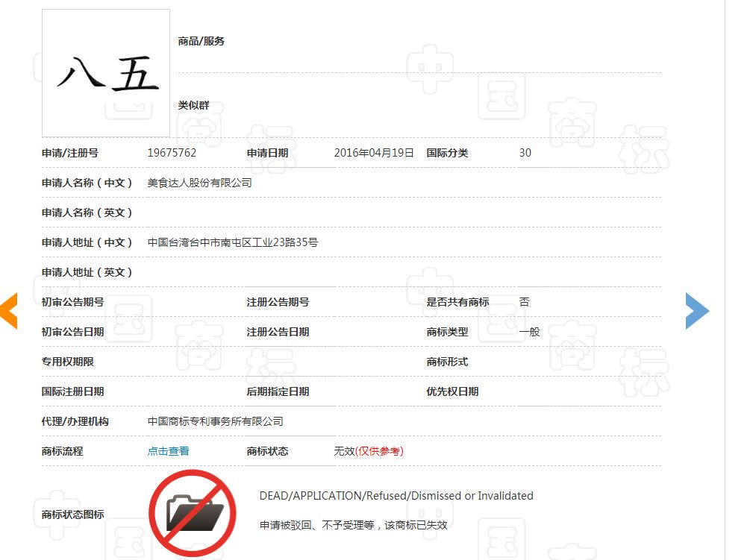Viewport: 756px width, 560px height.
Task: Open the 八五 trademark image thumbnail
Action: coord(105,73)
